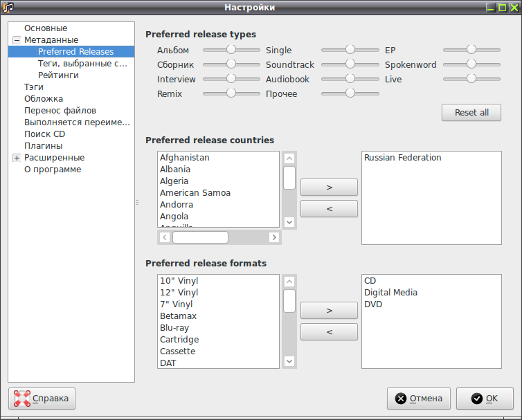Cancel settings with Отмена button
Image resolution: width=522 pixels, height=420 pixels.
coord(419,399)
